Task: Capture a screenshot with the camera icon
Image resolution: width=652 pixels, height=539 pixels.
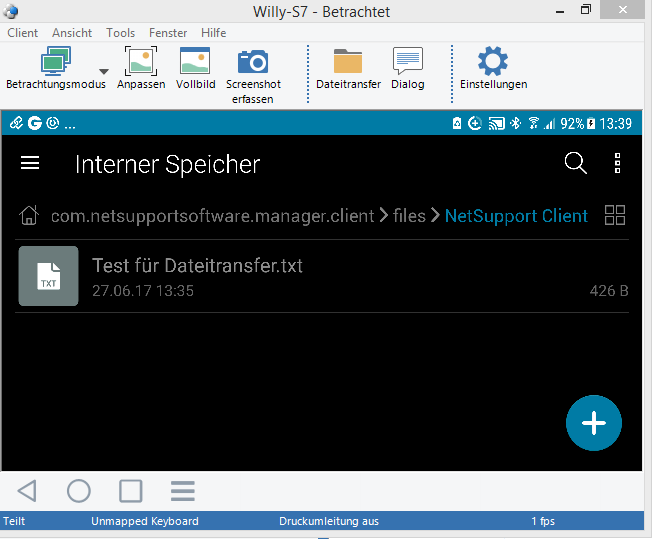Action: pos(252,62)
